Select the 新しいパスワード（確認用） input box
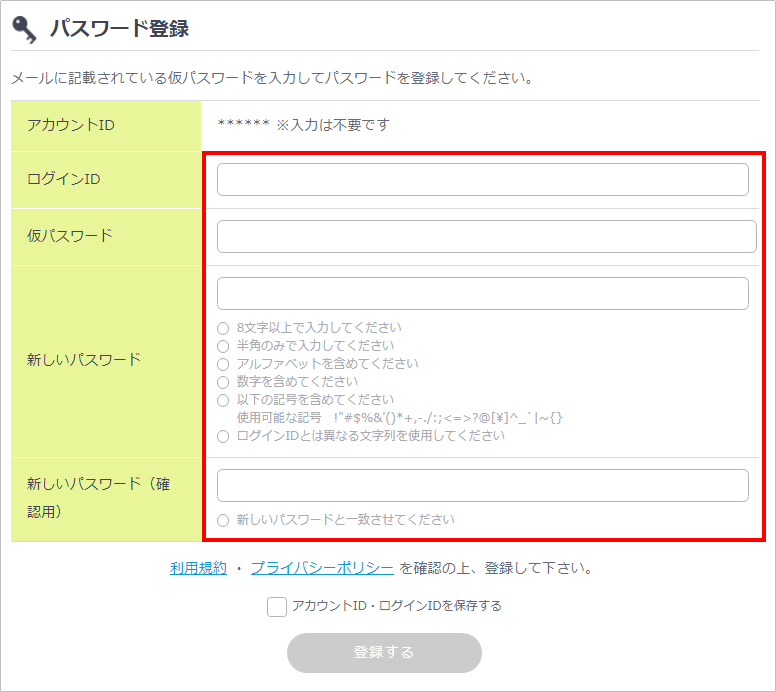 [x=482, y=486]
